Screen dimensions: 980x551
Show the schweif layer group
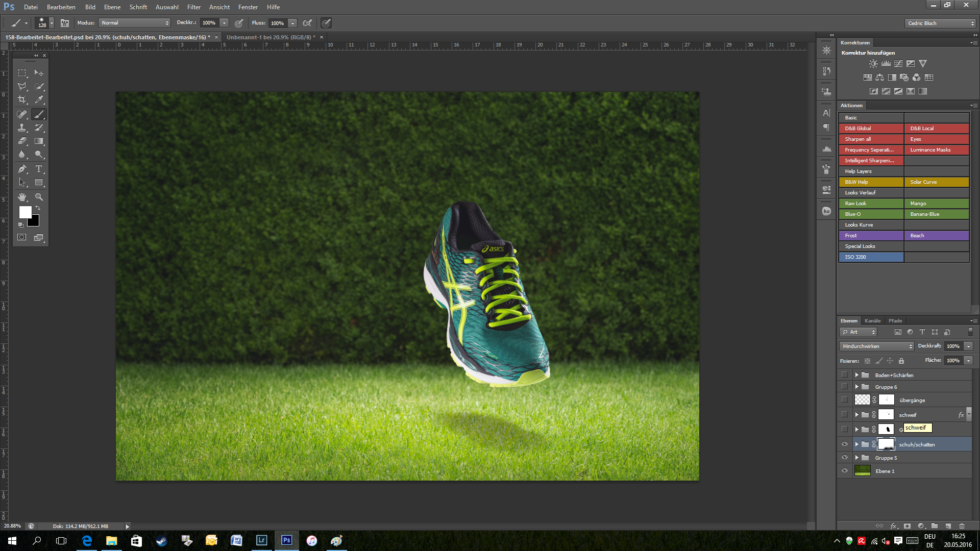tap(844, 415)
